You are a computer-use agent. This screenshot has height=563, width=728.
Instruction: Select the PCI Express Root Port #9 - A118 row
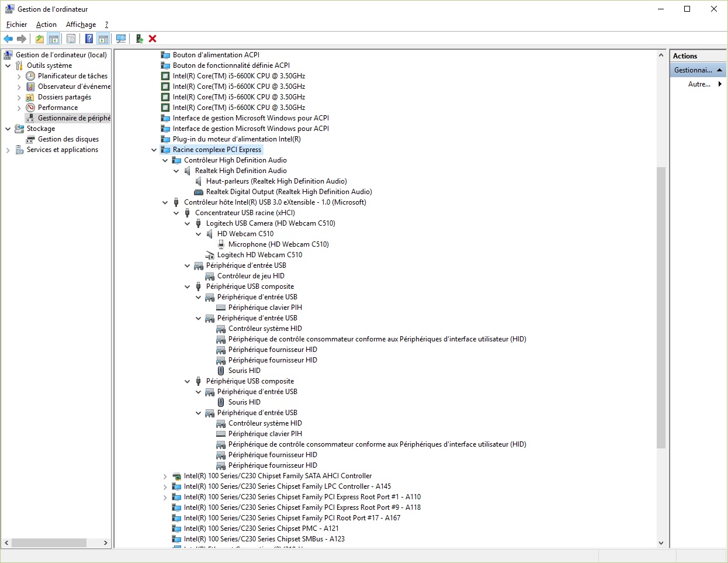point(302,507)
